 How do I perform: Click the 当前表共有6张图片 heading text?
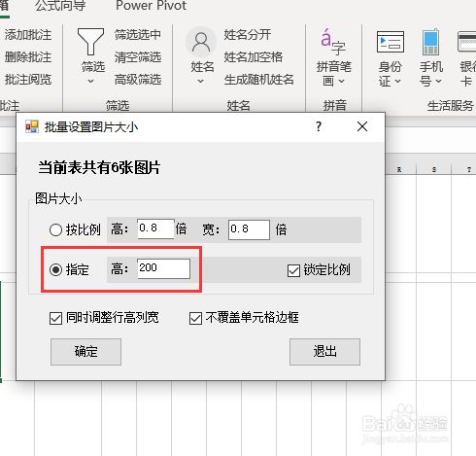point(99,167)
